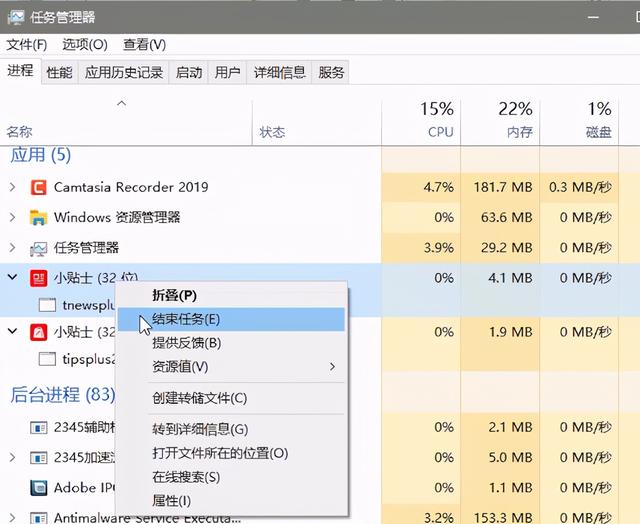Choose 提供反馈(B) in the context menu
Viewport: 640px width, 524px height.
click(x=231, y=343)
